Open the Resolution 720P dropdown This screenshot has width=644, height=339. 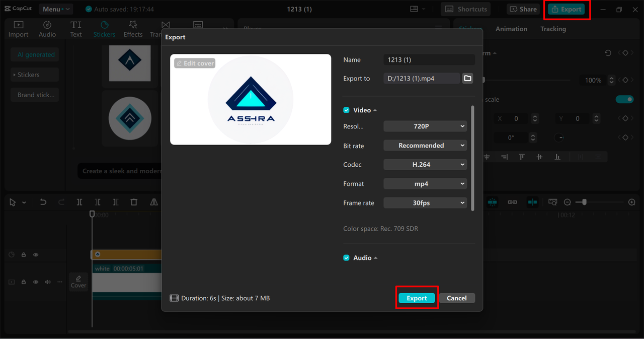425,126
